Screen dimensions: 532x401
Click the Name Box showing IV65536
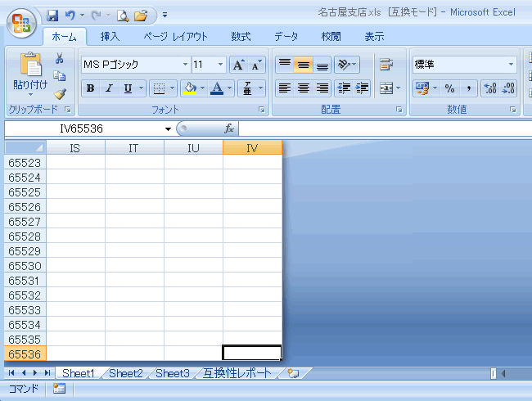tap(81, 129)
